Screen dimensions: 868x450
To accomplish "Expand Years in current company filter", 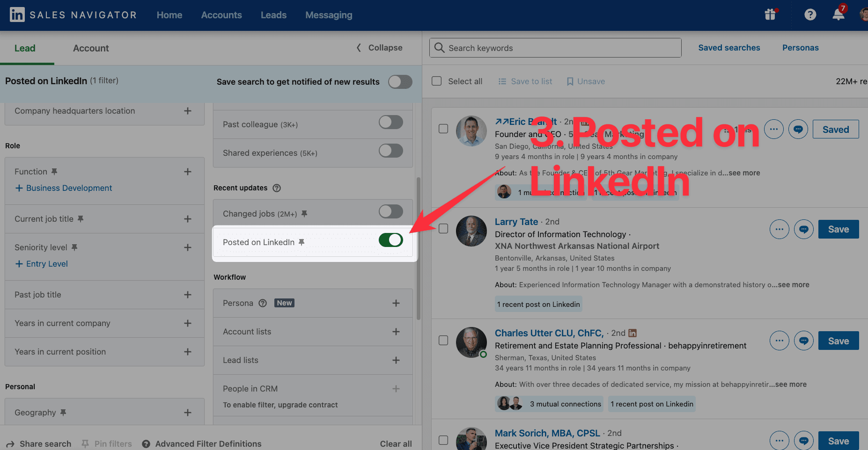I will point(188,323).
